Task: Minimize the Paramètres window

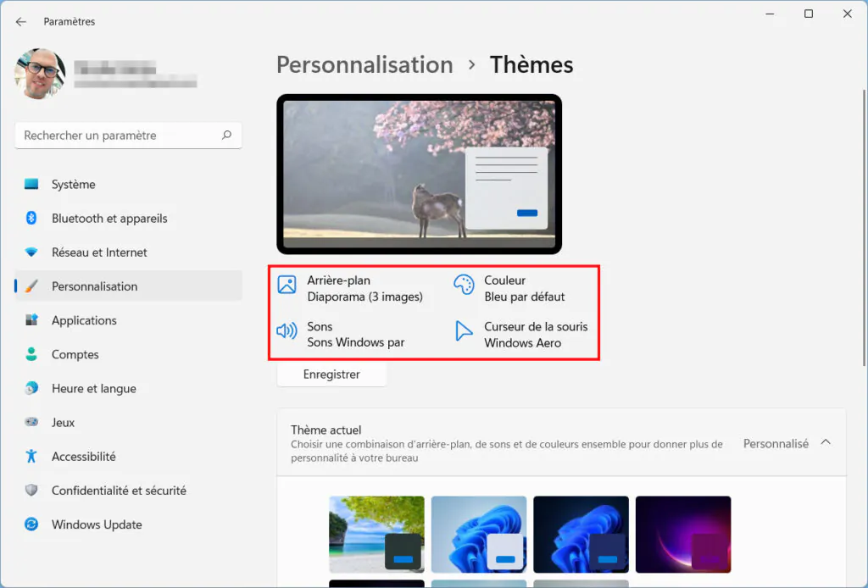Action: pyautogui.click(x=770, y=14)
